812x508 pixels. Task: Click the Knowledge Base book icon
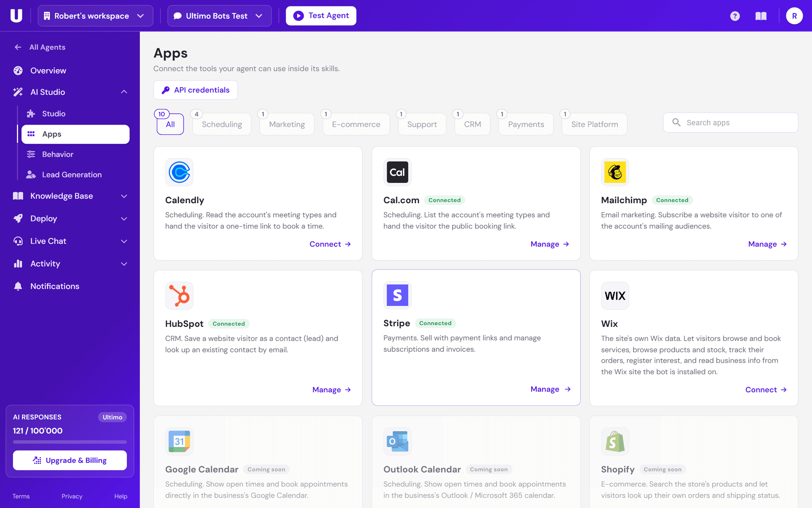click(x=18, y=196)
